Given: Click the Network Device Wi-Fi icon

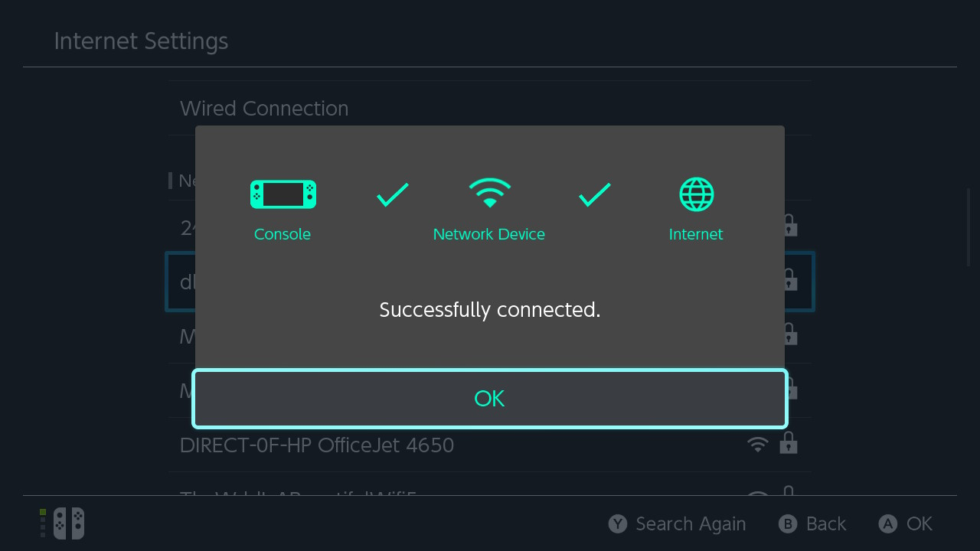Looking at the screenshot, I should (490, 193).
